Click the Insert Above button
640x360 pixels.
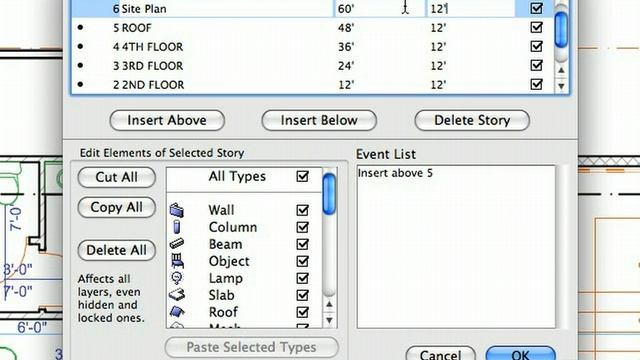[167, 120]
